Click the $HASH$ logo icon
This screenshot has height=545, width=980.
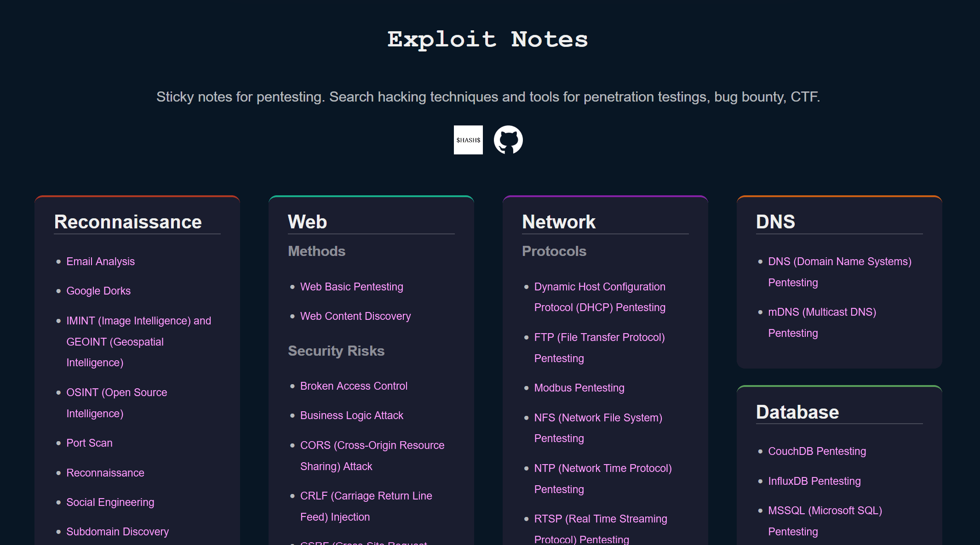click(468, 140)
